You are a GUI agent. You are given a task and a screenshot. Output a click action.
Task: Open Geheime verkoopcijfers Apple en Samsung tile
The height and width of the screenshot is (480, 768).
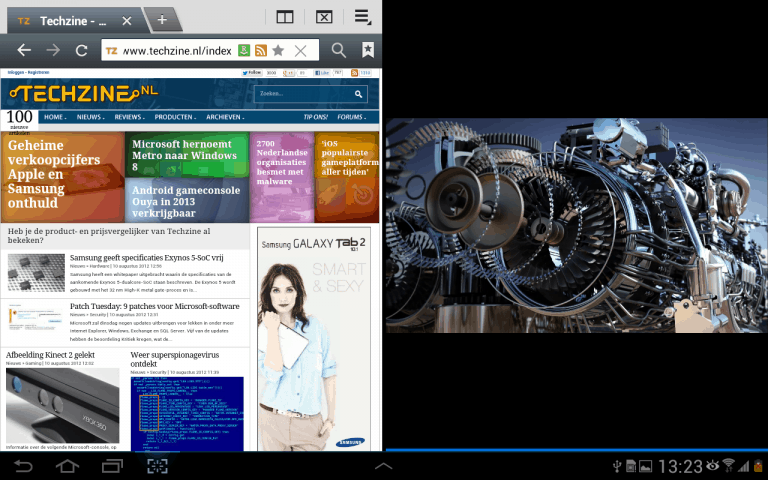tap(63, 177)
